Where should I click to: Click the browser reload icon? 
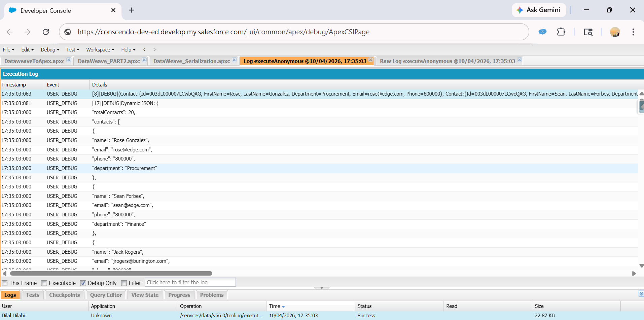click(46, 32)
